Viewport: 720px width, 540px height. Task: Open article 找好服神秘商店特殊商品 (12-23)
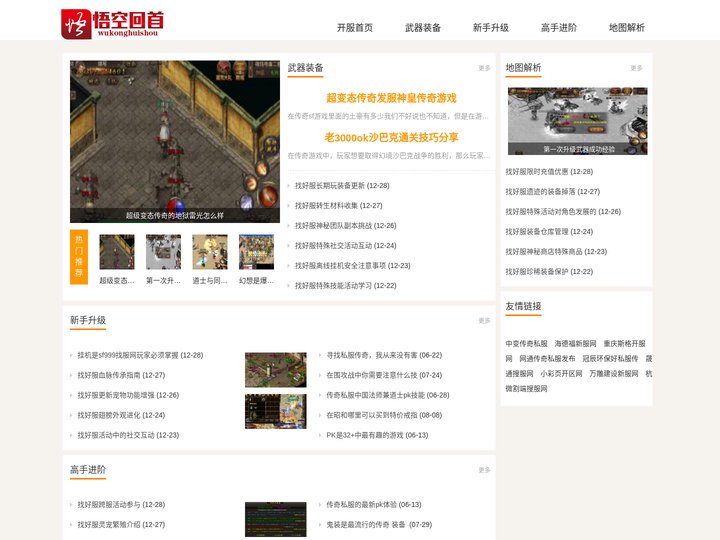click(556, 252)
